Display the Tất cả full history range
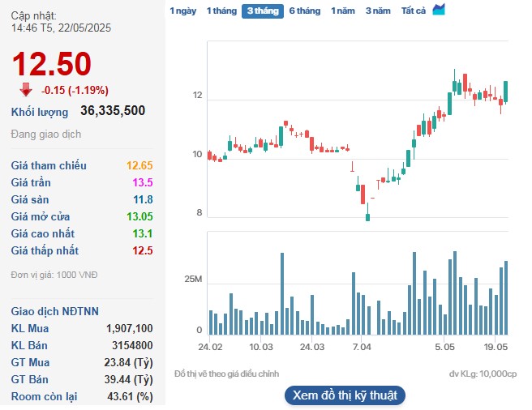Screen dimensions: 532x410 pos(414,11)
